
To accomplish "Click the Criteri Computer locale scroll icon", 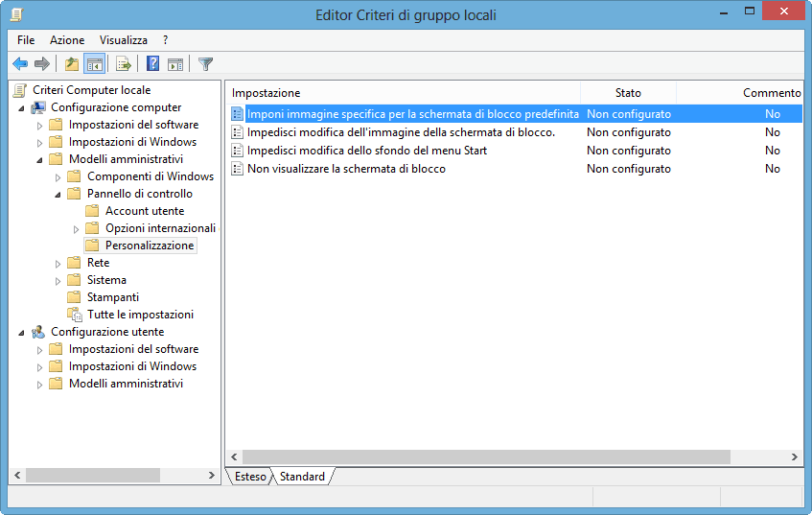I will pos(20,90).
